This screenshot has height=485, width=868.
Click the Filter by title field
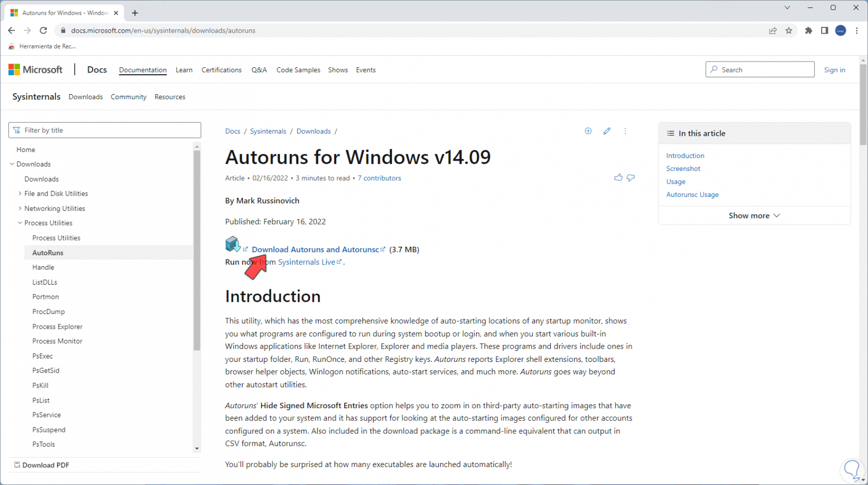[x=105, y=130]
